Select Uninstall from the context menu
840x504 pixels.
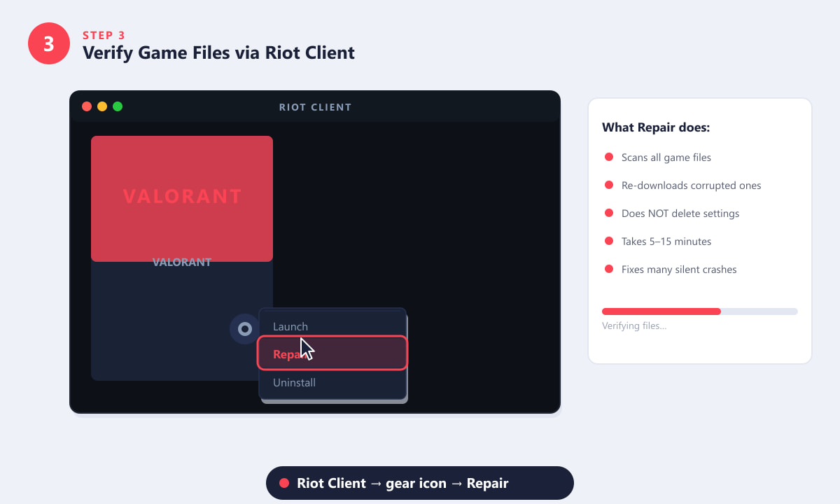(x=332, y=382)
